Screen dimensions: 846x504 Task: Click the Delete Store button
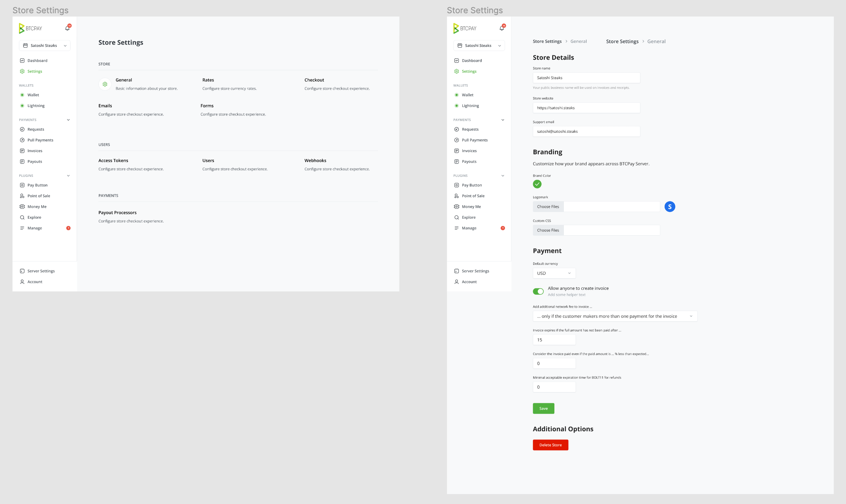(x=550, y=445)
